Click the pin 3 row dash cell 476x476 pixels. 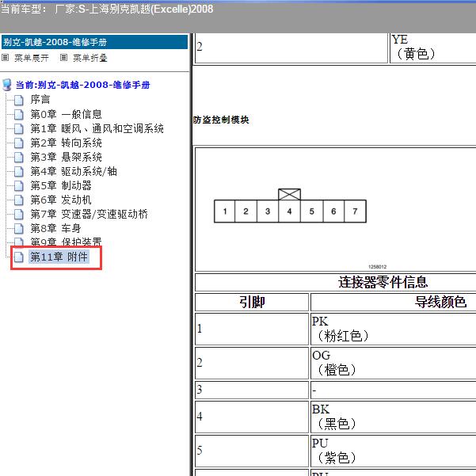click(393, 390)
